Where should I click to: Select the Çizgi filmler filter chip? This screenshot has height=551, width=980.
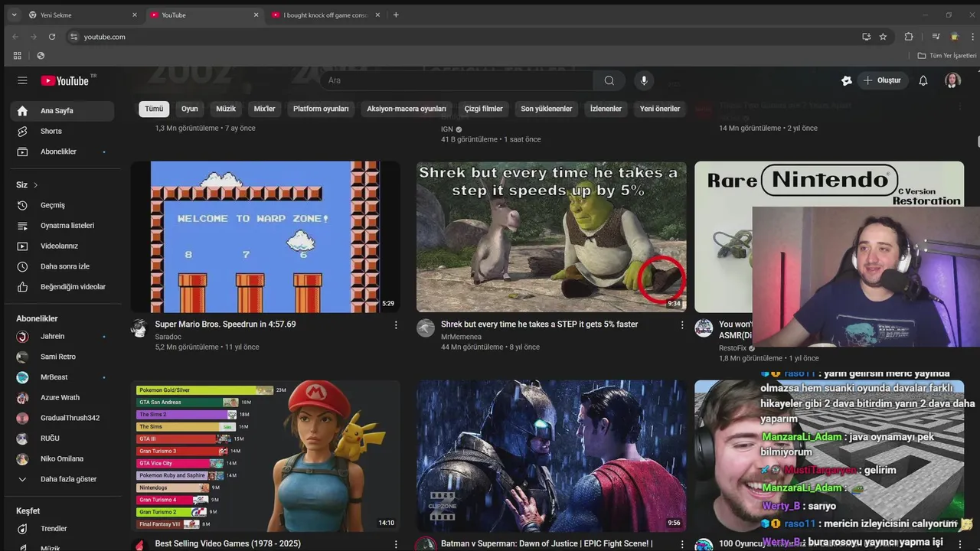tap(483, 109)
